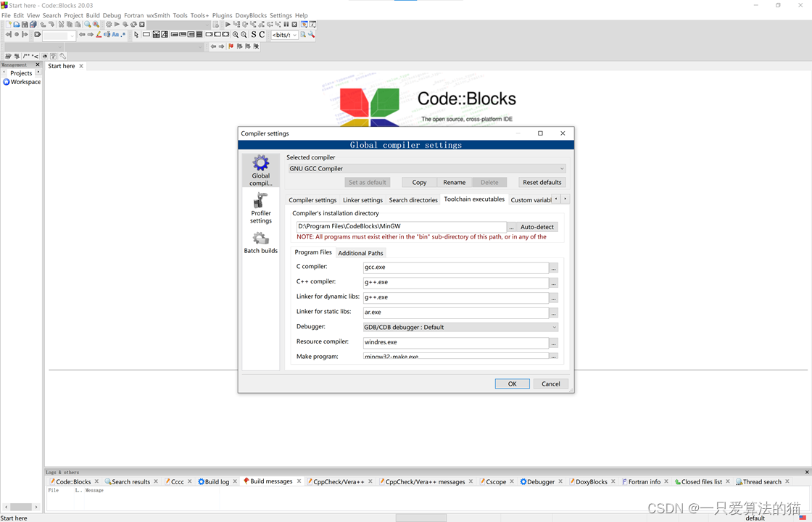
Task: Open the Compiler settings tab
Action: [x=312, y=200]
